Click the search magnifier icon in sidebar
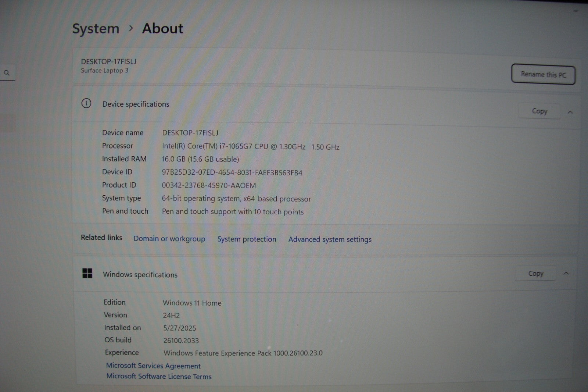588x392 pixels. [7, 73]
